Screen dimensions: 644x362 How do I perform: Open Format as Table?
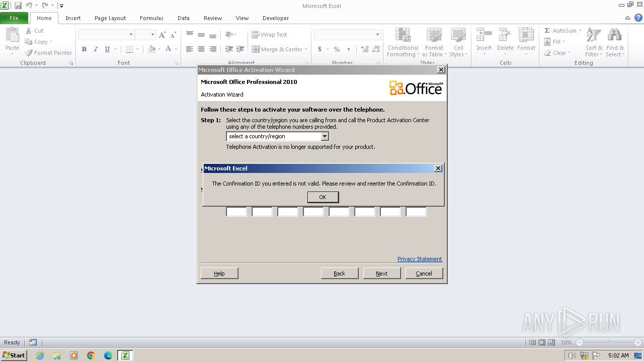pyautogui.click(x=434, y=42)
